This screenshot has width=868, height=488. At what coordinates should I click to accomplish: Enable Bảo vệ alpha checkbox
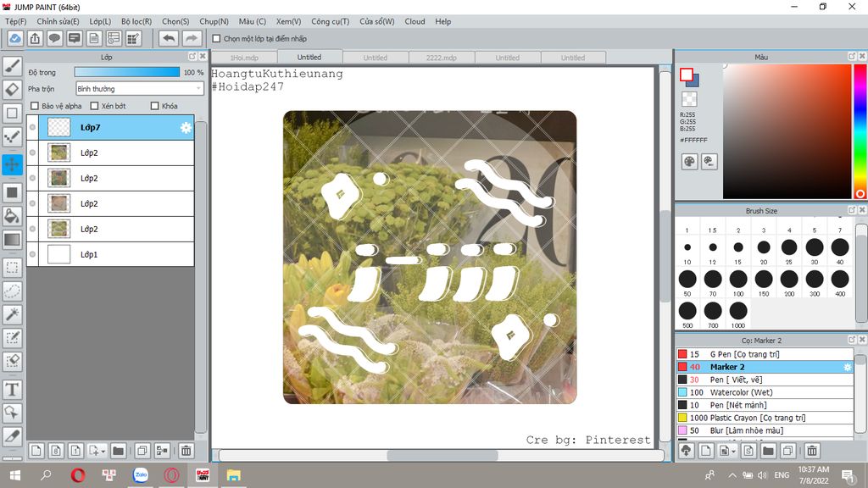(x=35, y=106)
